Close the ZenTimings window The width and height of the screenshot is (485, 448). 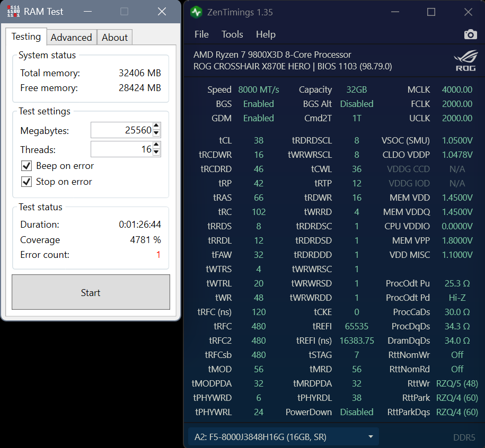tap(468, 12)
